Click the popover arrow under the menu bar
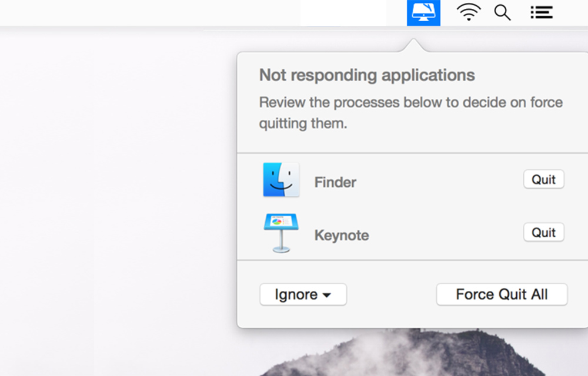Viewport: 588px width, 376px height. point(417,40)
